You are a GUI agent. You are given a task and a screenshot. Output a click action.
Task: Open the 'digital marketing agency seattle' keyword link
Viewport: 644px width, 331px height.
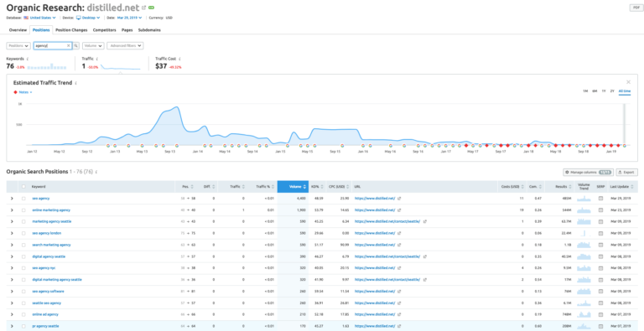click(57, 280)
